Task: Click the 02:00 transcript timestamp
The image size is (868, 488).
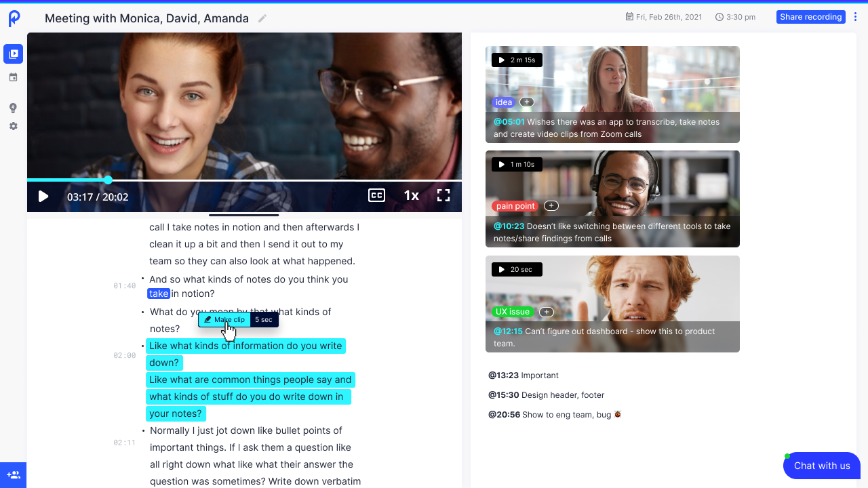Action: (x=125, y=356)
